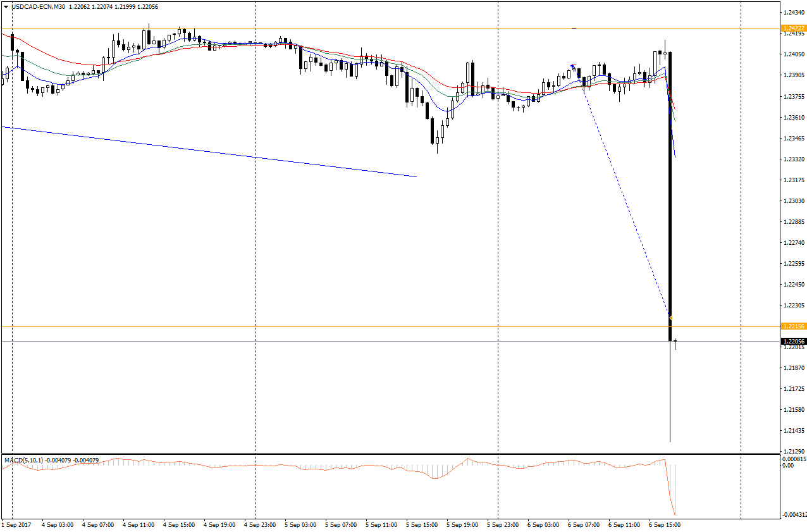Click the triangle icon before the USDCAD-ECN title
Image resolution: width=807 pixels, height=532 pixels.
point(6,6)
